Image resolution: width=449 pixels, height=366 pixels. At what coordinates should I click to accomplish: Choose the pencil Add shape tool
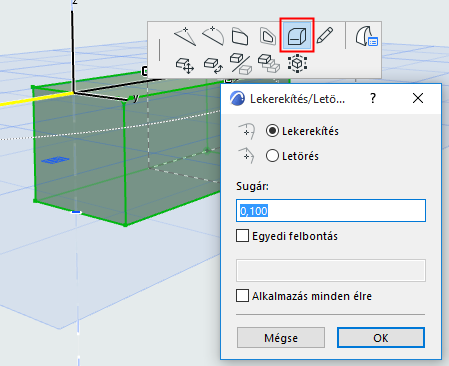[325, 35]
